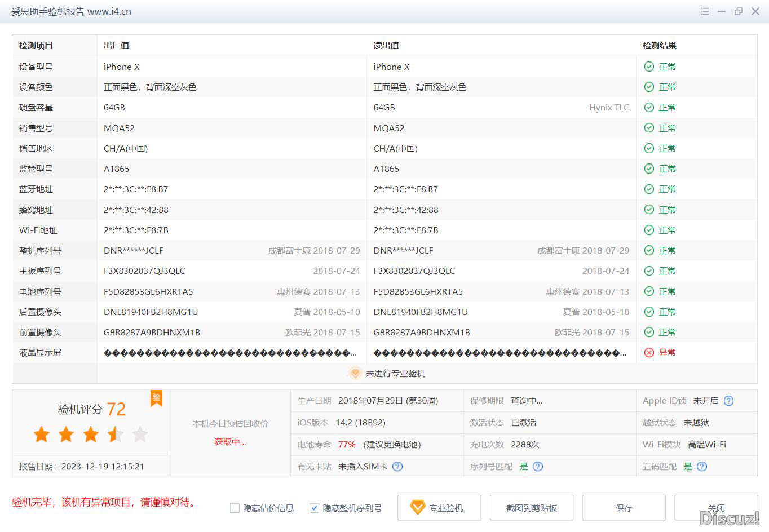The height and width of the screenshot is (532, 769).
Task: Click the 电池序列号 正常 check icon
Action: [x=649, y=291]
